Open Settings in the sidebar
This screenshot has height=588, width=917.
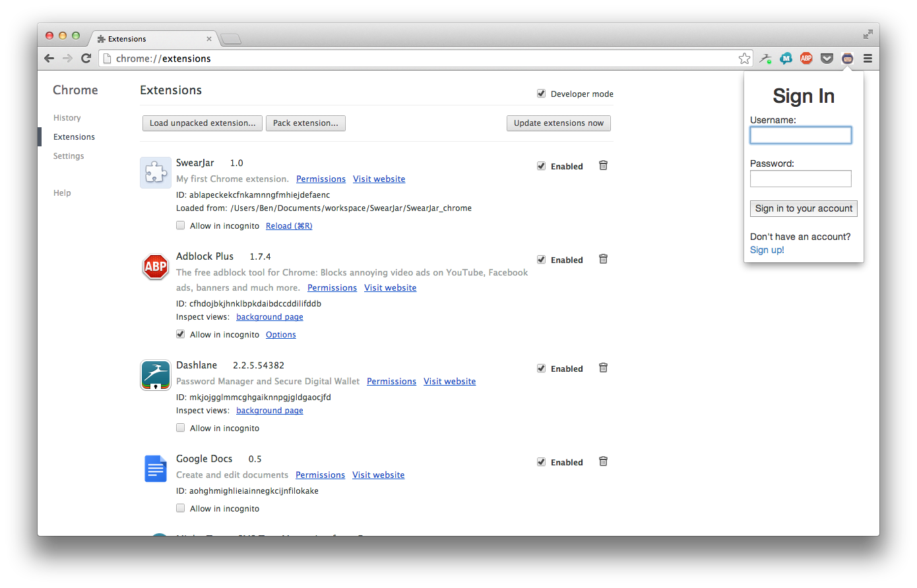pyautogui.click(x=69, y=156)
